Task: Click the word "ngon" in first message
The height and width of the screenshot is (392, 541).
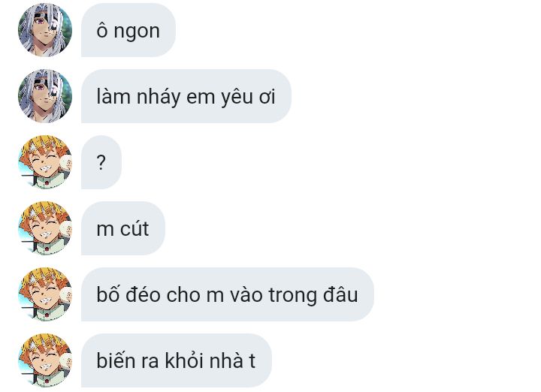Action: 137,32
